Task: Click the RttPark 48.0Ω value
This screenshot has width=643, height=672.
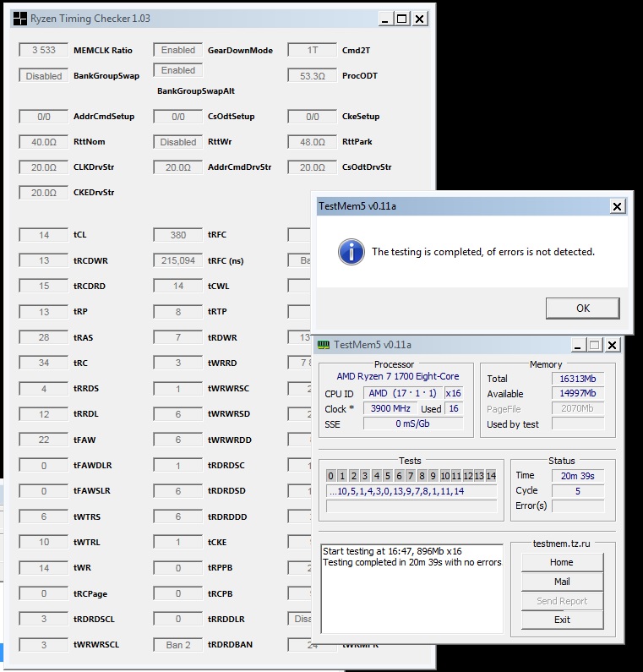Action: tap(313, 142)
